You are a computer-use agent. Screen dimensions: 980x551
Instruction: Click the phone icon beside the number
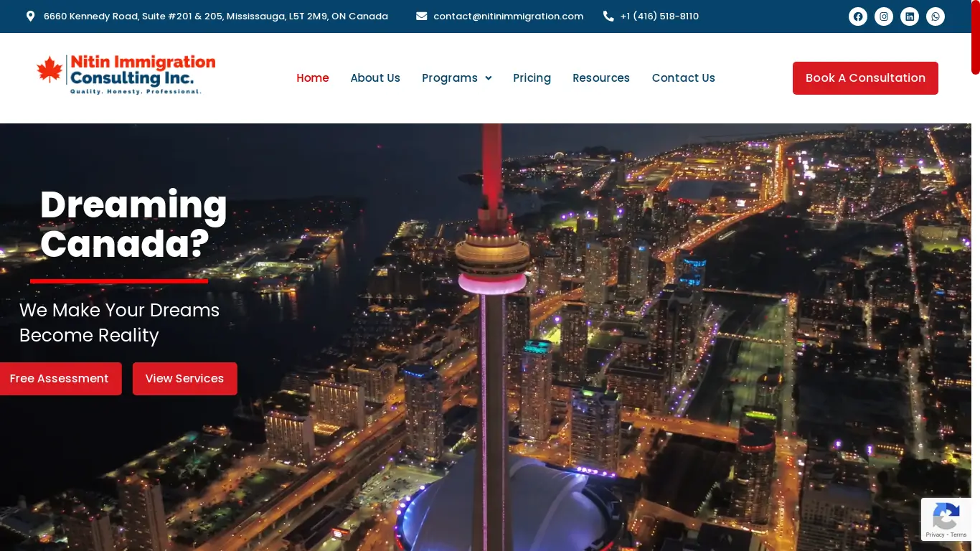608,16
